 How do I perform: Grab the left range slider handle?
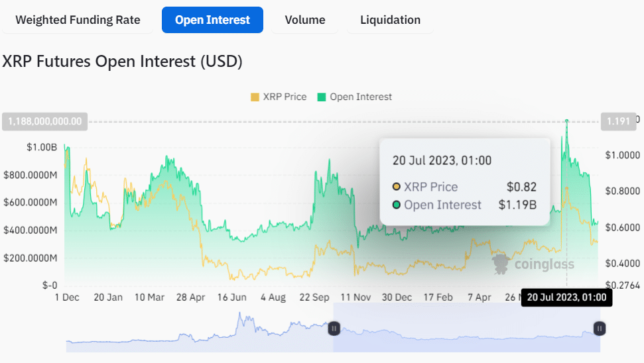point(334,329)
